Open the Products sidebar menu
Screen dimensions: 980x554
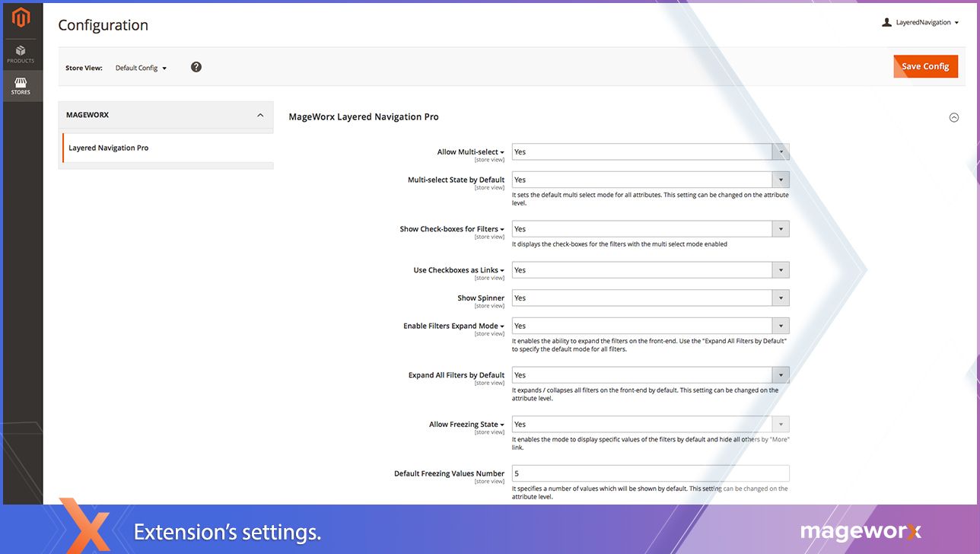[x=21, y=54]
